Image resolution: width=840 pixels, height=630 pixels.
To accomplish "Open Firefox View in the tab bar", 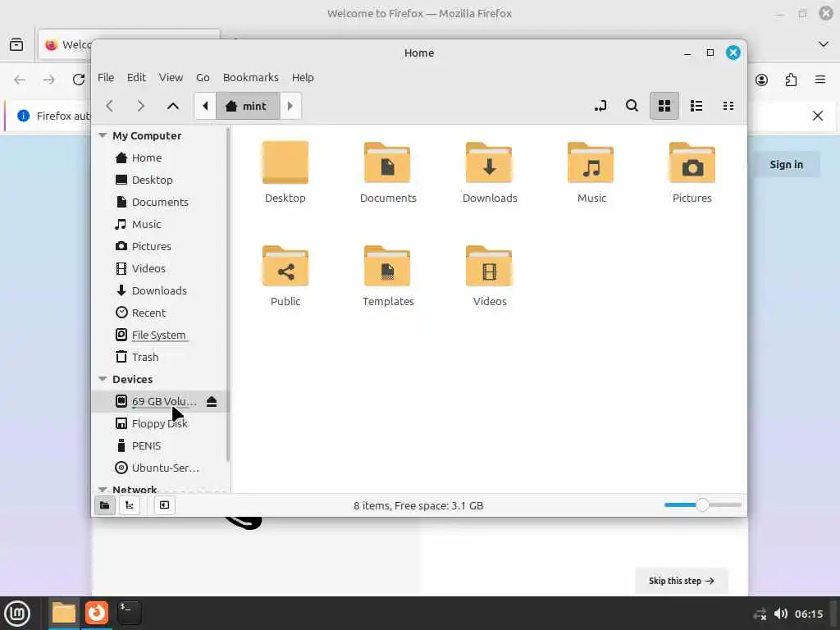I will point(16,44).
